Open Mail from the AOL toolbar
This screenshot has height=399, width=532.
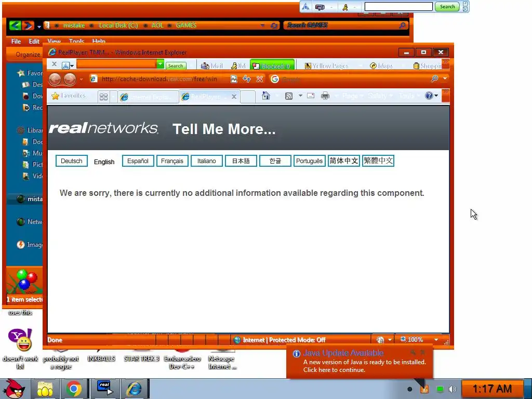[212, 66]
